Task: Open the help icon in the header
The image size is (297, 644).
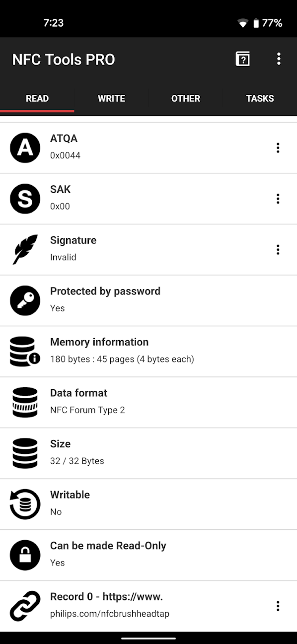Action: (242, 59)
